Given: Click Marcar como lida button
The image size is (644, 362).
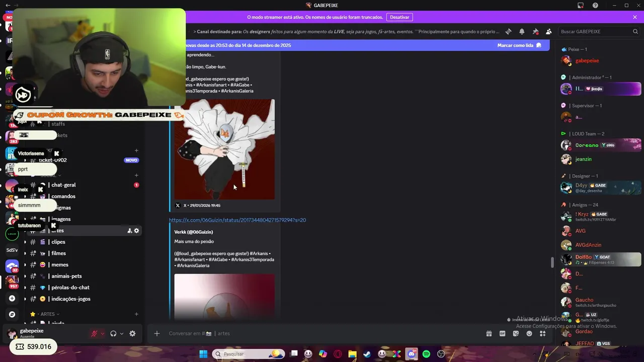Looking at the screenshot, I should point(519,45).
